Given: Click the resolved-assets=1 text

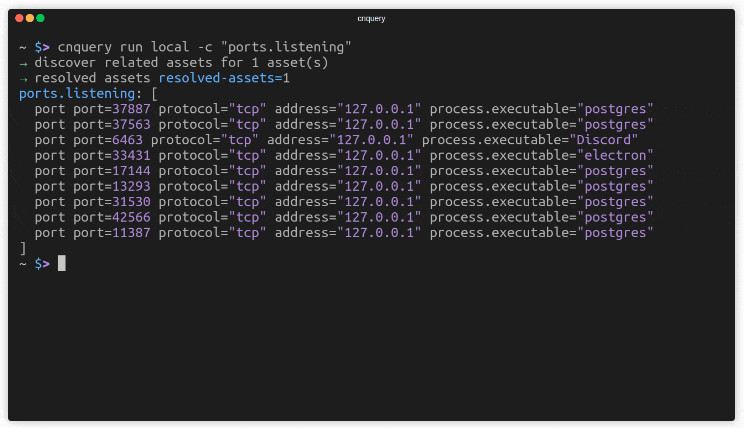Looking at the screenshot, I should (224, 78).
